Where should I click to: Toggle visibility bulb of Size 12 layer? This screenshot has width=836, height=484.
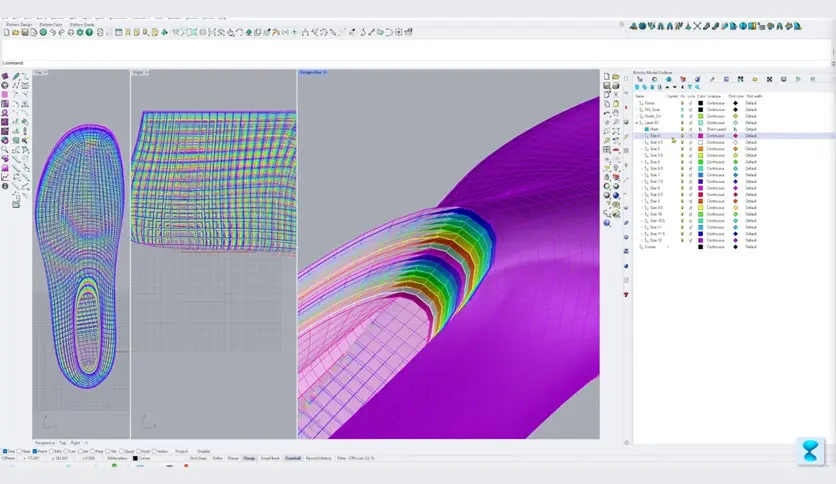[682, 240]
